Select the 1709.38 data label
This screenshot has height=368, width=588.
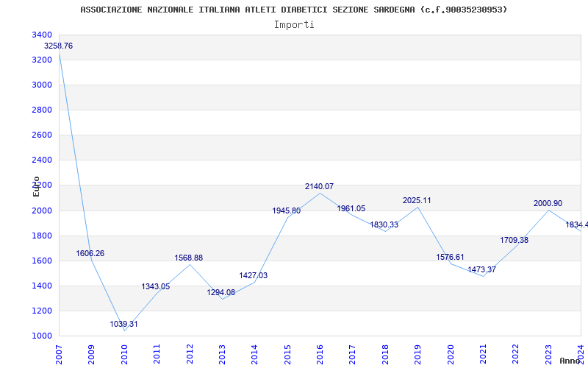point(514,241)
